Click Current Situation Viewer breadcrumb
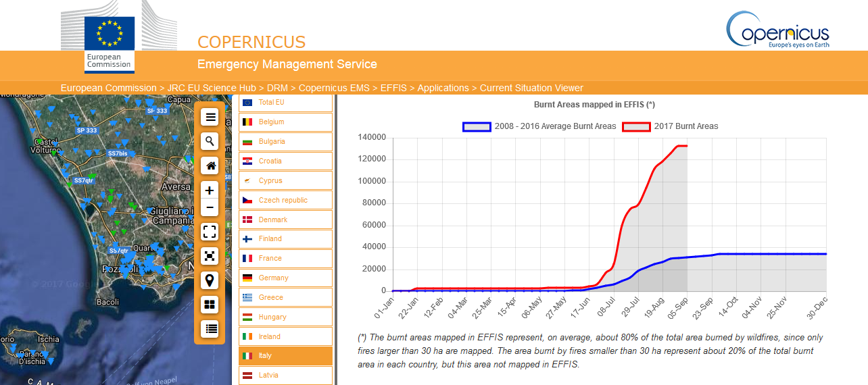Screen dimensions: 868x385 point(531,88)
